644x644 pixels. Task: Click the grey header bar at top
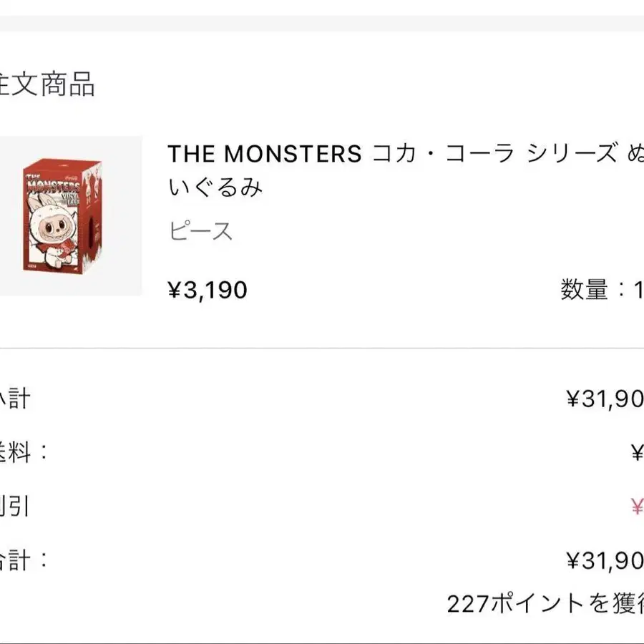pyautogui.click(x=322, y=23)
